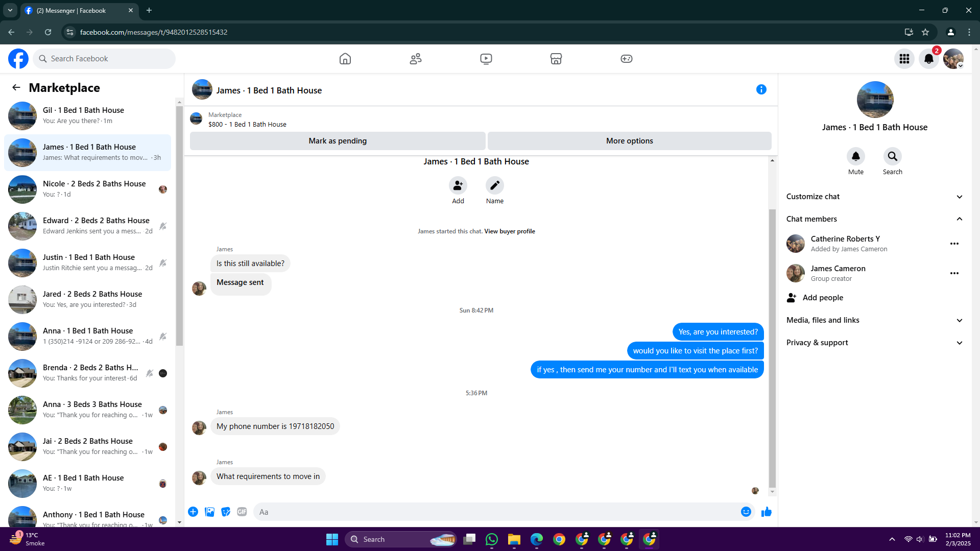Expand the Customize chat section

[874, 197]
